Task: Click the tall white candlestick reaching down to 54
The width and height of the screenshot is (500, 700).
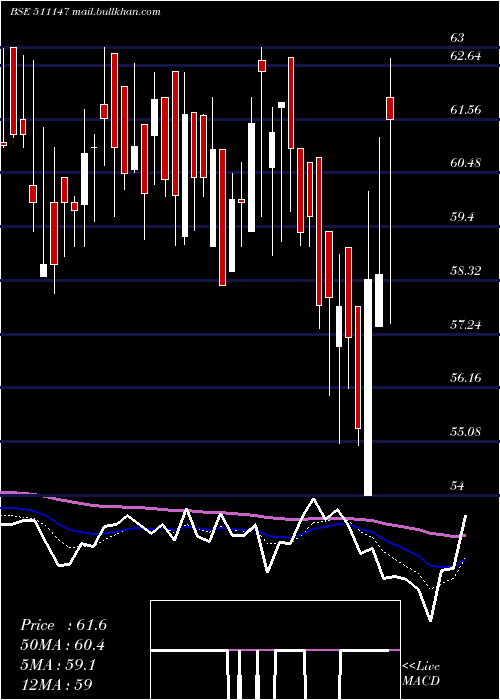Action: coord(368,387)
